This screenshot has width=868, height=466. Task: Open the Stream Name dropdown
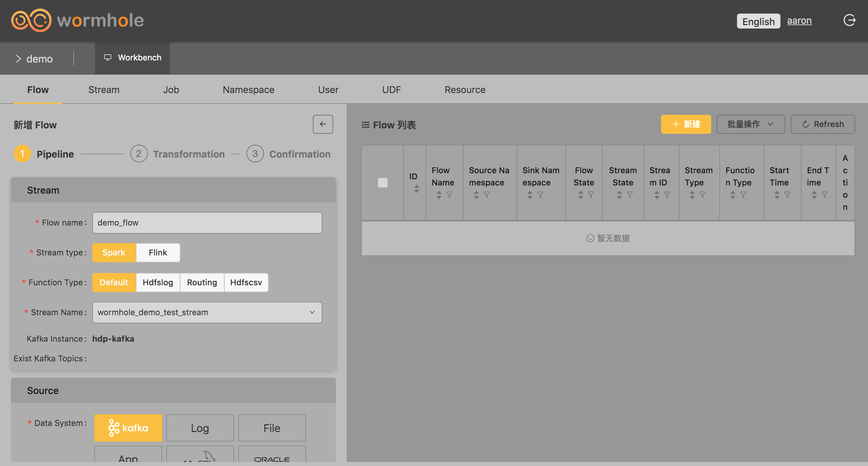pyautogui.click(x=207, y=312)
